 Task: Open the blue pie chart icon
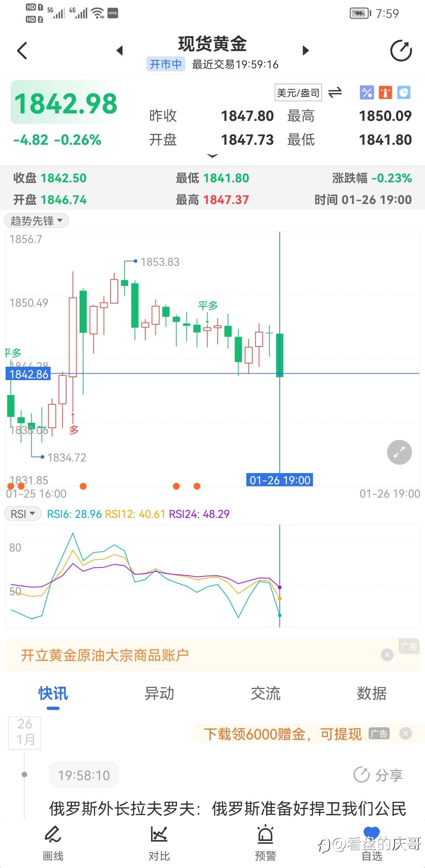coord(404,93)
